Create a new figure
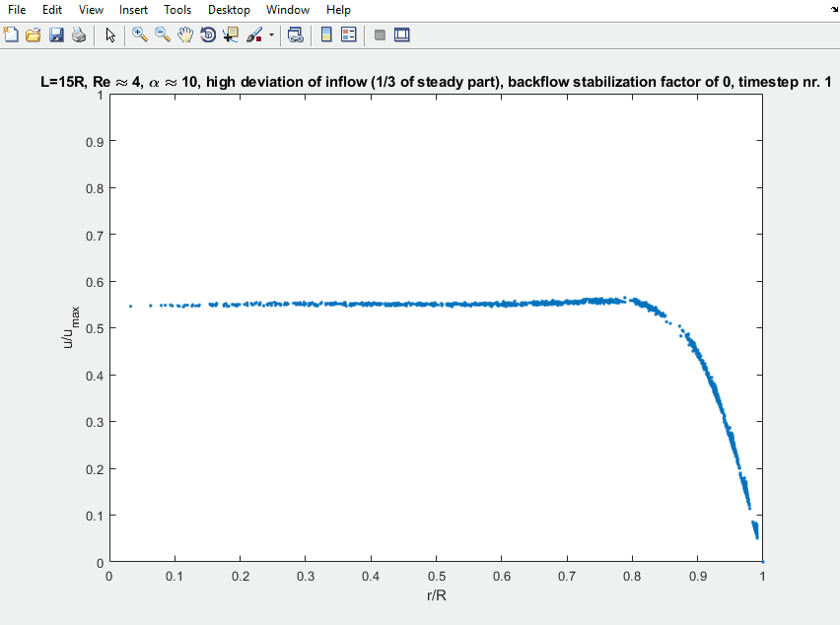The width and height of the screenshot is (840, 625). 11,34
